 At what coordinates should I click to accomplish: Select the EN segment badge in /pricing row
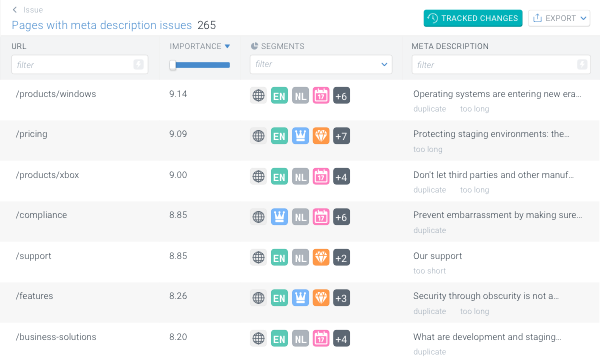[x=279, y=136]
